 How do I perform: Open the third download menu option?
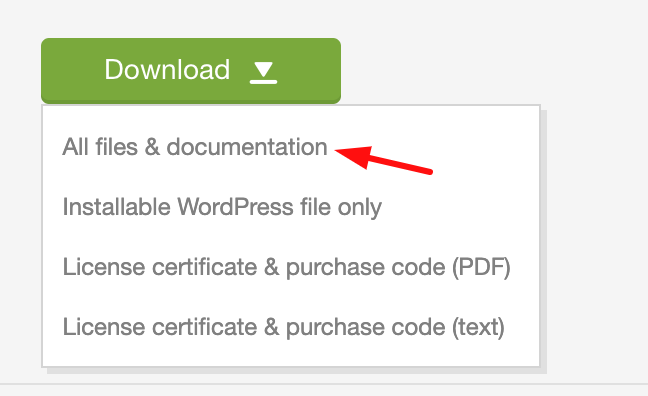287,267
